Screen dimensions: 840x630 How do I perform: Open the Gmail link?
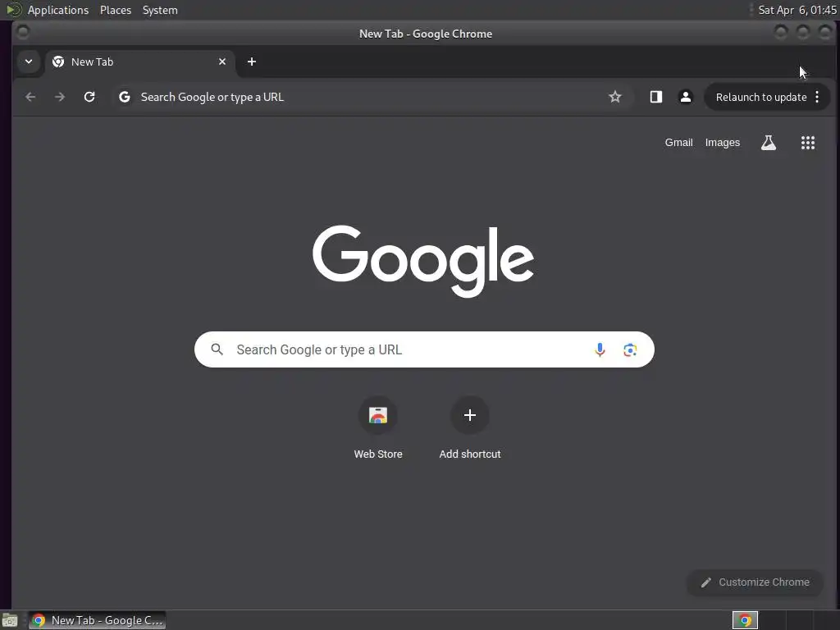coord(678,143)
